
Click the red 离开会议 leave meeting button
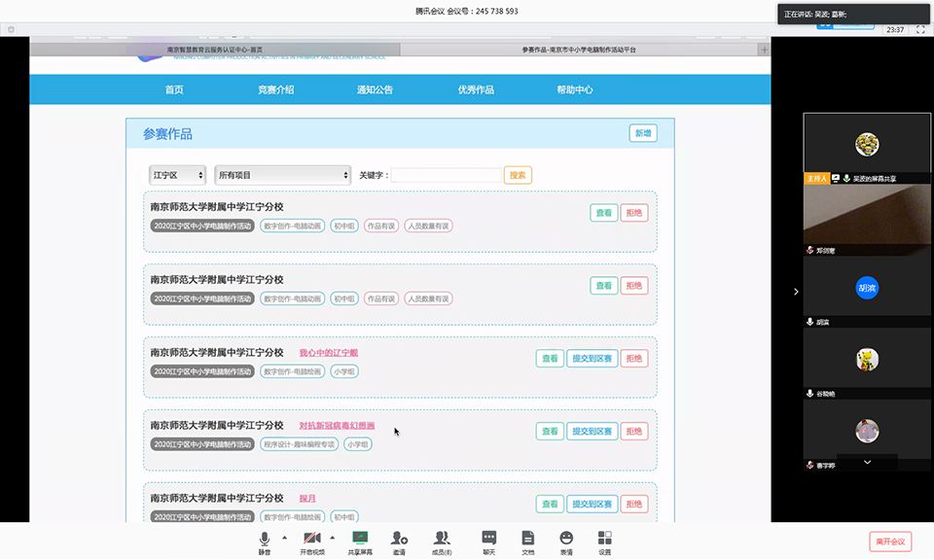coord(890,542)
